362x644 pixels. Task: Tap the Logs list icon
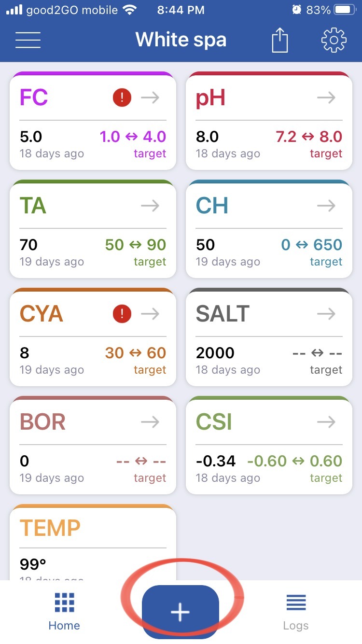(x=296, y=602)
